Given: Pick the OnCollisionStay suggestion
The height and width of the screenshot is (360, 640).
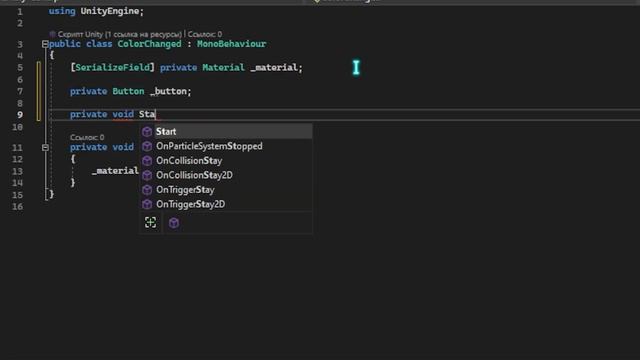Looking at the screenshot, I should pyautogui.click(x=227, y=161).
